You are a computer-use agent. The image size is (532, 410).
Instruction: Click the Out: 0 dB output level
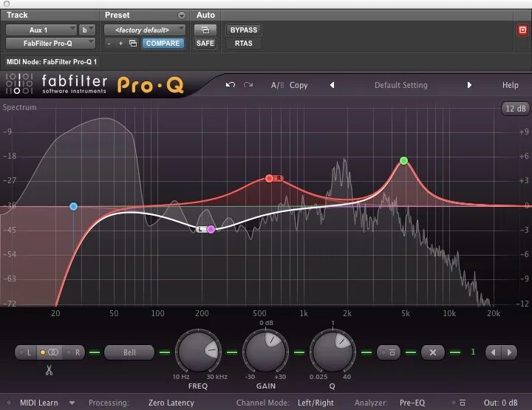click(500, 403)
